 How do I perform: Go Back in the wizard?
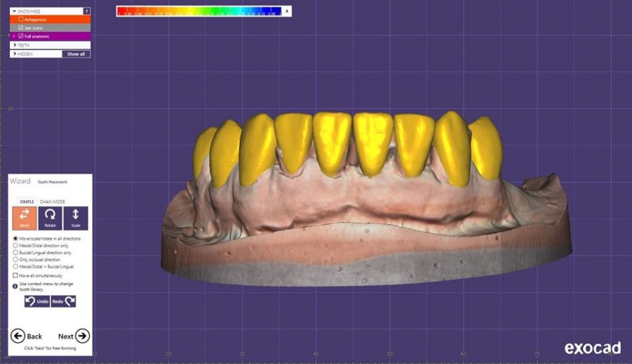pos(27,336)
